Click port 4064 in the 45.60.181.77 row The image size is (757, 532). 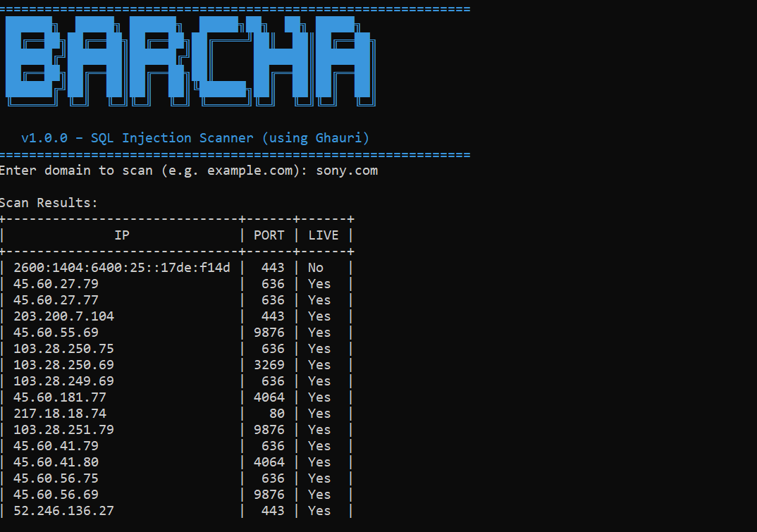269,397
